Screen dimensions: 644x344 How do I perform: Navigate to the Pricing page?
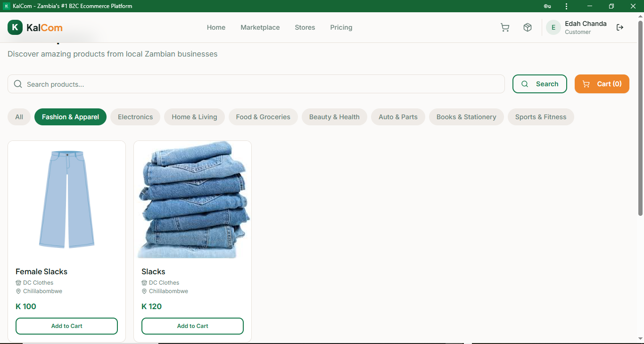pos(341,28)
